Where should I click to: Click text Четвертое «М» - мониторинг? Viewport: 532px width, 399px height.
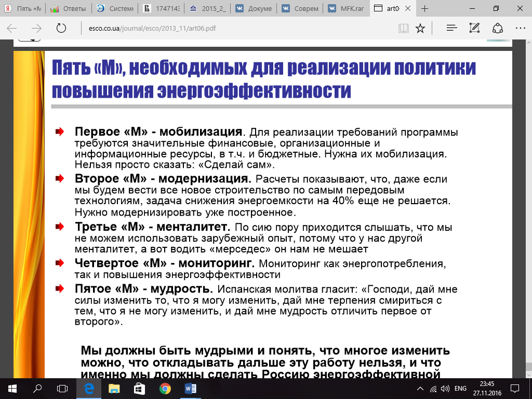click(x=165, y=263)
